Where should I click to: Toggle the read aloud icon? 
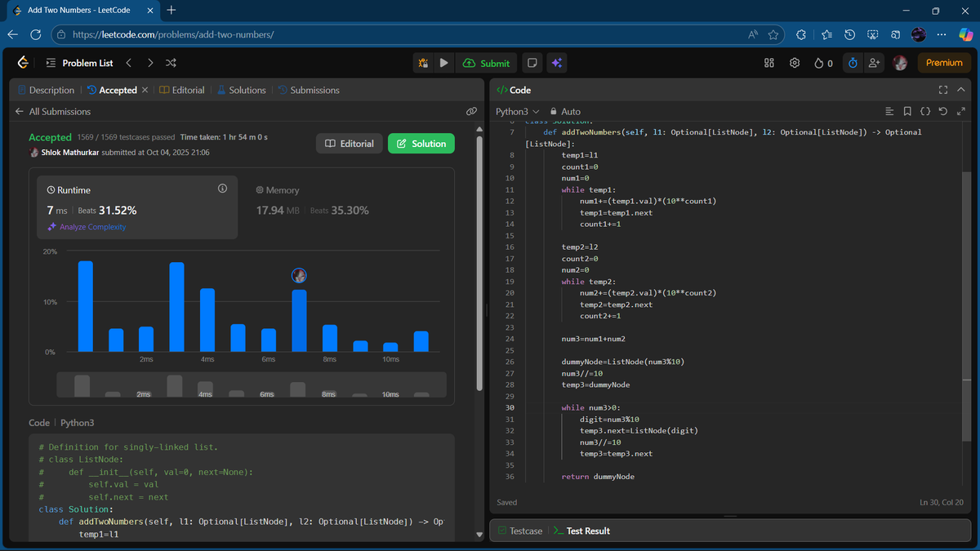coord(753,34)
